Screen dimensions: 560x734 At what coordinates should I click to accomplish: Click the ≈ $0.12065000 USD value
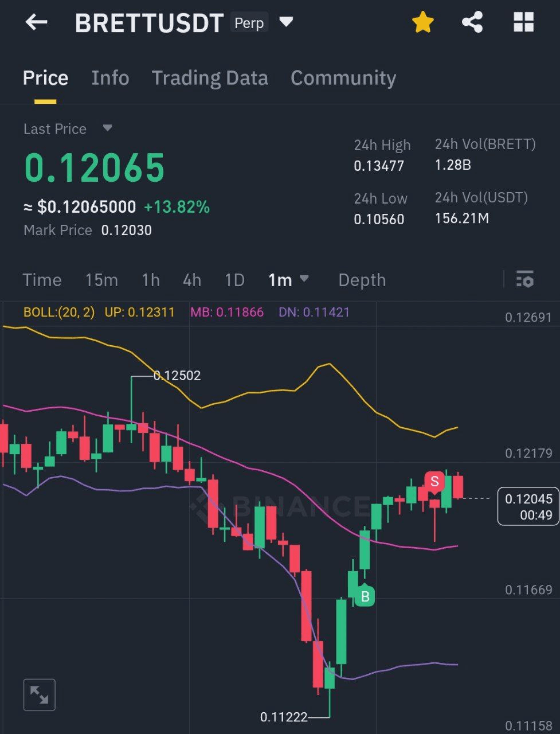click(x=80, y=207)
